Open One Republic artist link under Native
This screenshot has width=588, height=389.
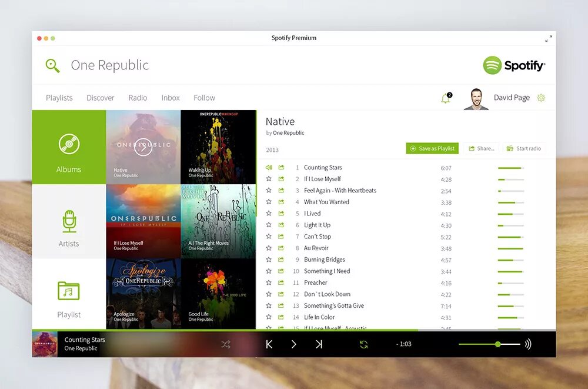pyautogui.click(x=288, y=133)
